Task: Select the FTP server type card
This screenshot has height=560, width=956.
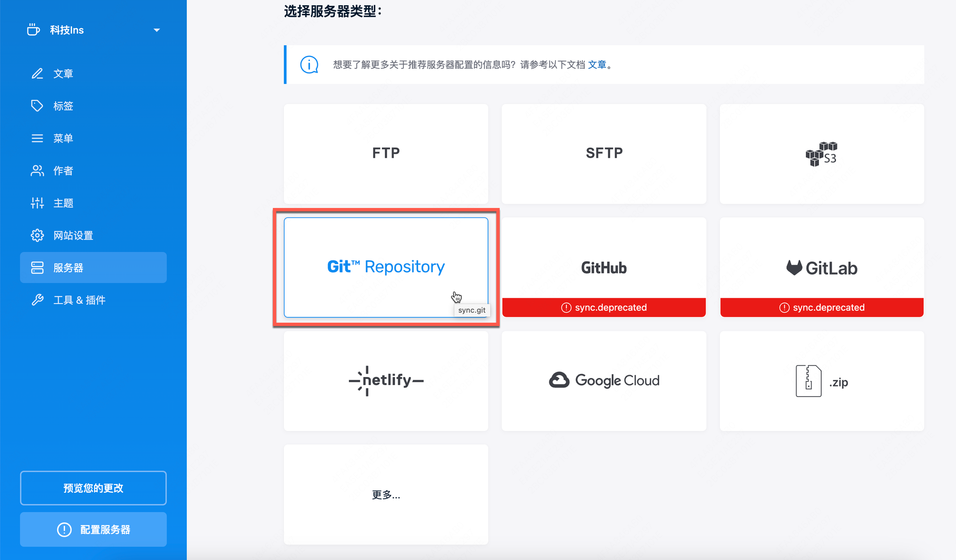Action: (386, 154)
